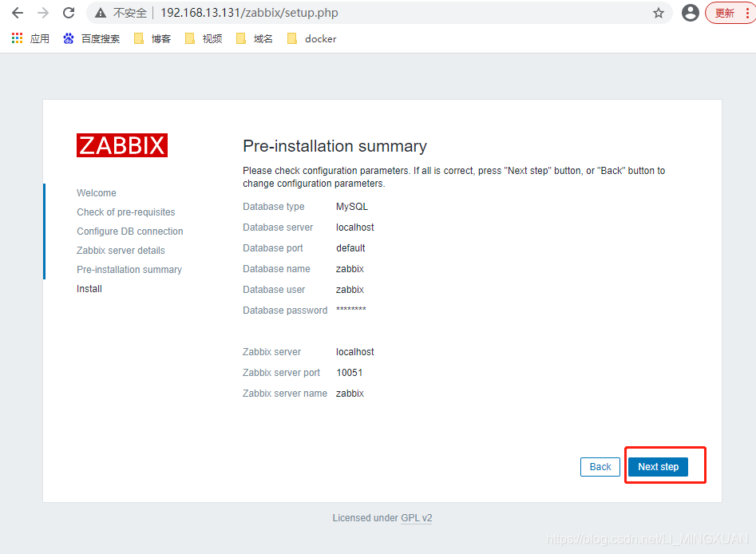This screenshot has height=554, width=756.
Task: Click the MySQL database type value
Action: point(352,207)
